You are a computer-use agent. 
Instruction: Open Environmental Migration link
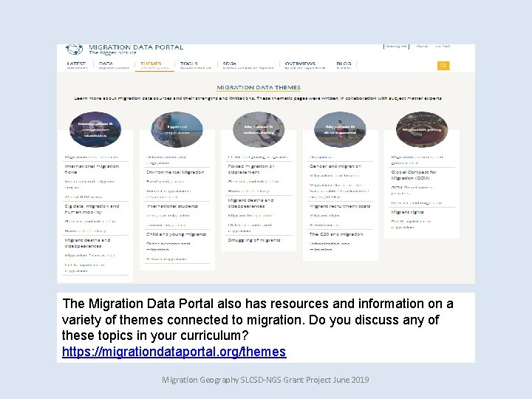click(x=175, y=172)
